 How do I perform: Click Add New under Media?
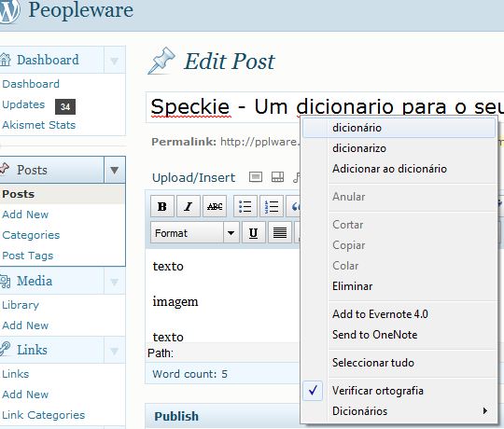tap(25, 325)
